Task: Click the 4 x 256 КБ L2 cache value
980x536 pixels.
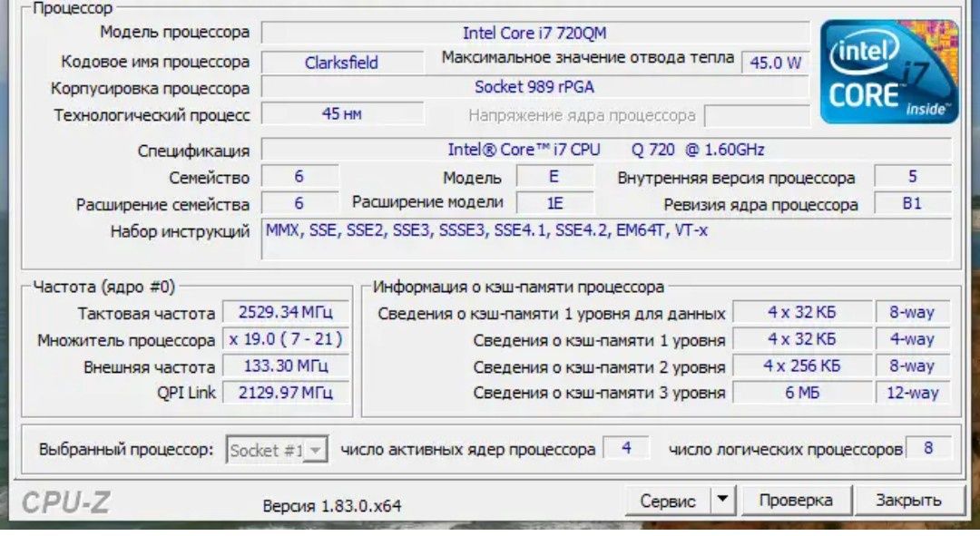Action: tap(802, 366)
